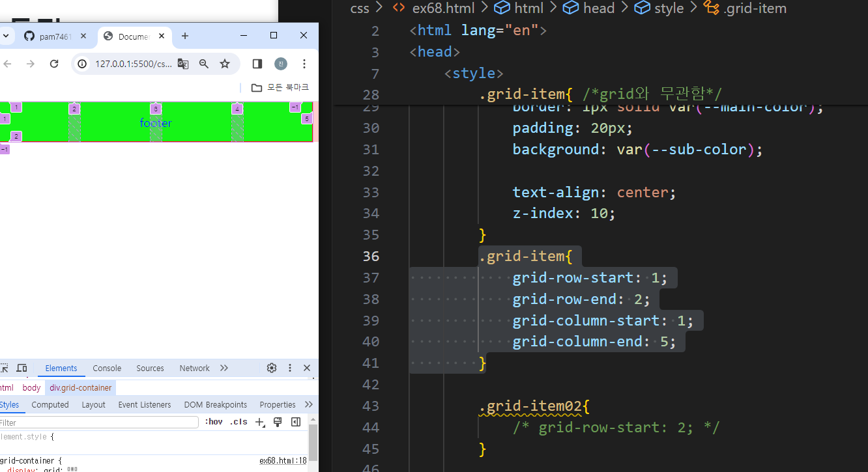
Task: Click line number 36 in editor
Action: coord(371,256)
